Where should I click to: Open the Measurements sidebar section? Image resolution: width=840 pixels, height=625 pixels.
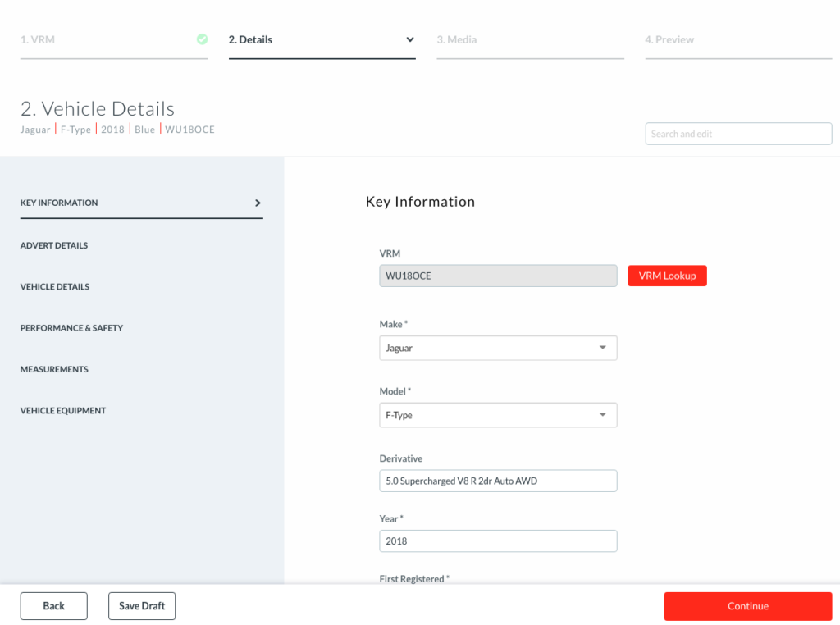[x=54, y=369]
